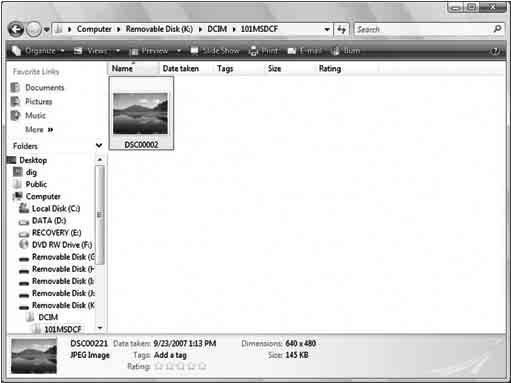This screenshot has width=511, height=383.
Task: Collapse the Folders pane chevron
Action: (x=99, y=145)
